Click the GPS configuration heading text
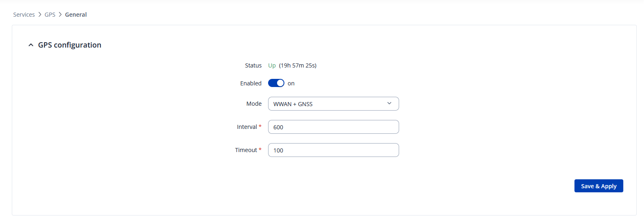The height and width of the screenshot is (222, 644). 70,45
